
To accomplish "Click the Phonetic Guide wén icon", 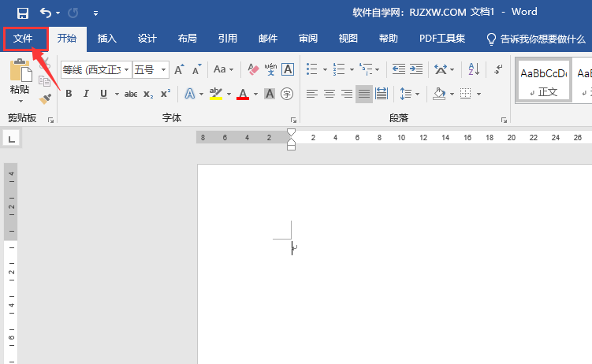I will click(270, 69).
